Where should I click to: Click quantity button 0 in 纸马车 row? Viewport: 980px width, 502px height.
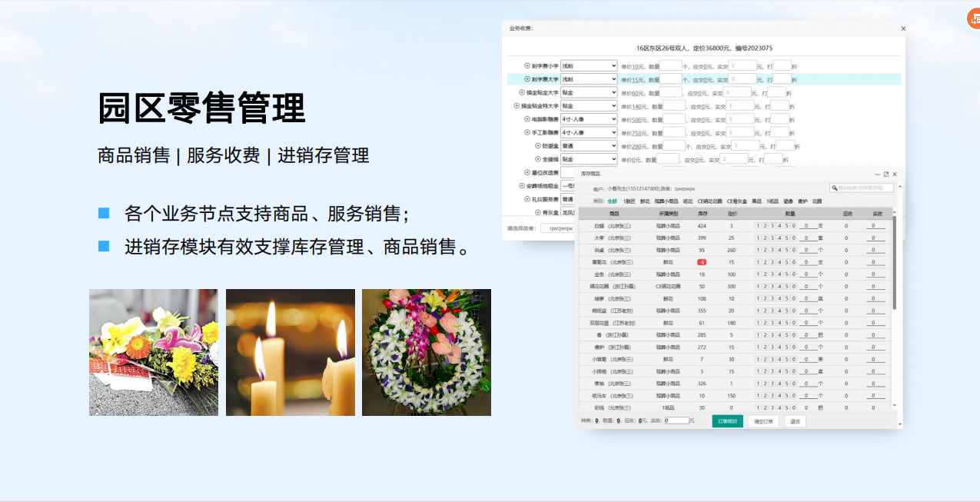(x=794, y=395)
